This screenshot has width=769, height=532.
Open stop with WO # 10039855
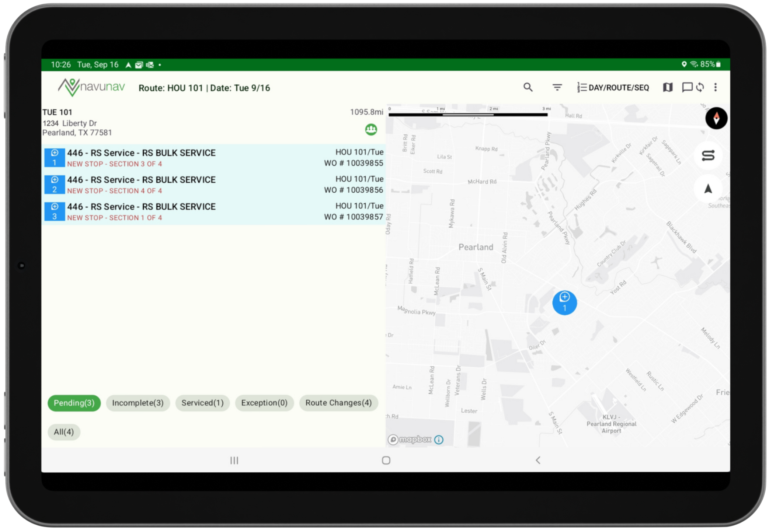tap(214, 158)
